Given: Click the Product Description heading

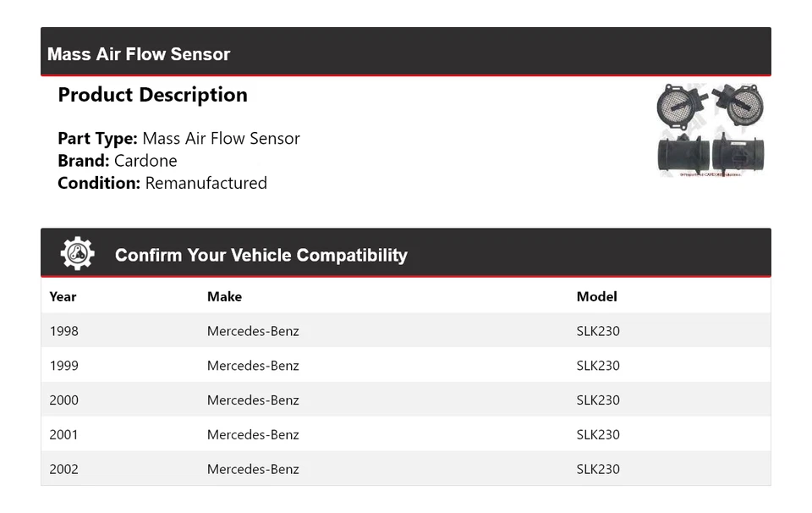Looking at the screenshot, I should click(x=152, y=95).
